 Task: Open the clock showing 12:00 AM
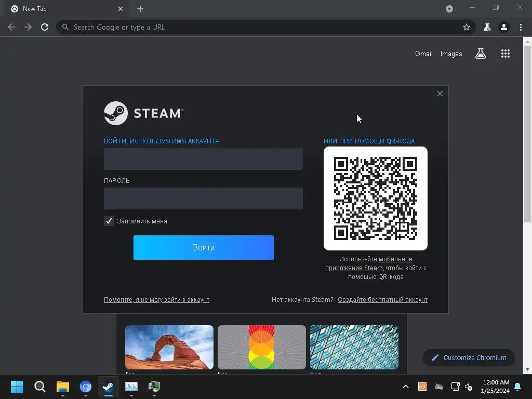click(495, 387)
